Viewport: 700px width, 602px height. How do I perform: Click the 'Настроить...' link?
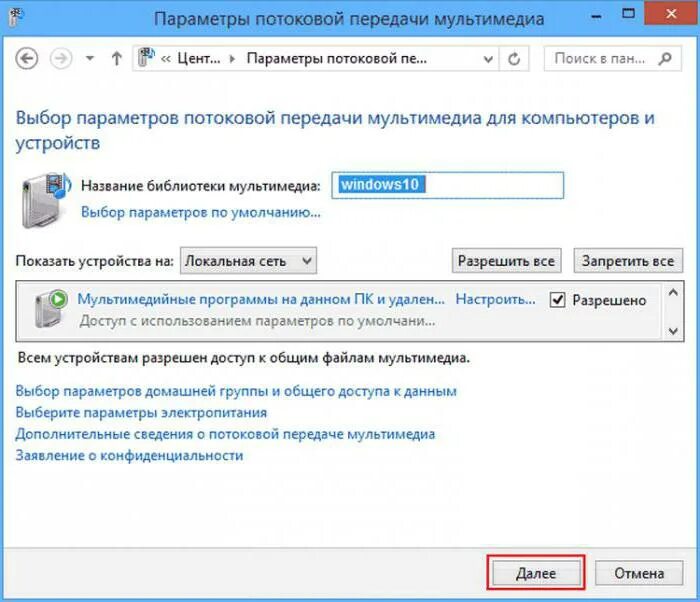(x=496, y=299)
